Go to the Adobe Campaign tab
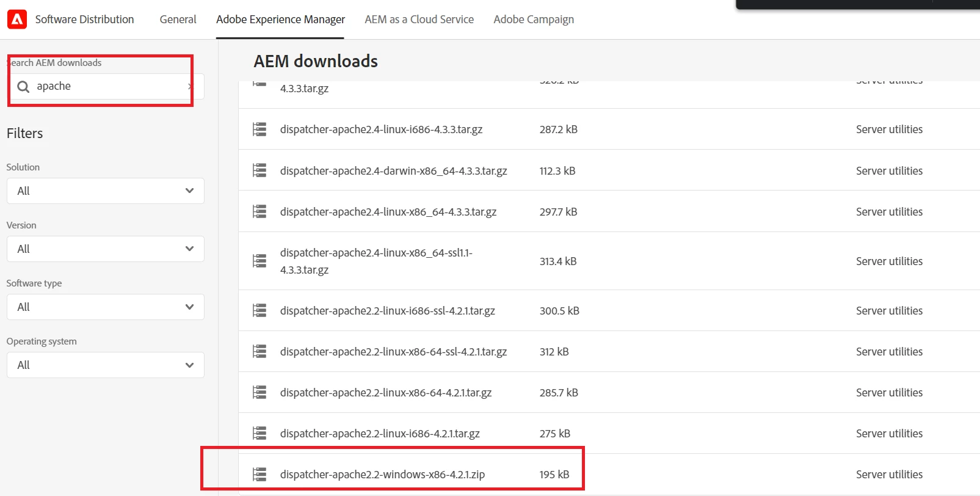 (534, 20)
